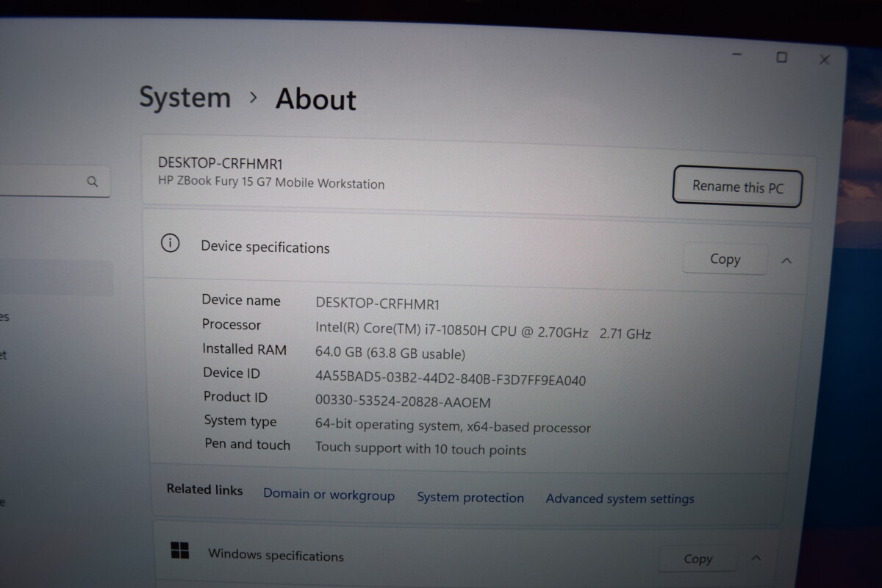882x588 pixels.
Task: Click the Pen and touch label
Action: coord(248,444)
